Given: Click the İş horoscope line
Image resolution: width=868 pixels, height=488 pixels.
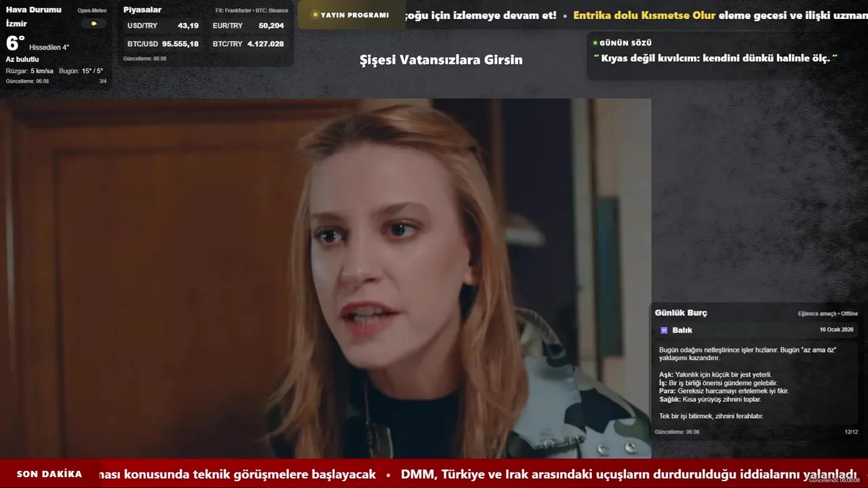Looking at the screenshot, I should click(x=718, y=383).
